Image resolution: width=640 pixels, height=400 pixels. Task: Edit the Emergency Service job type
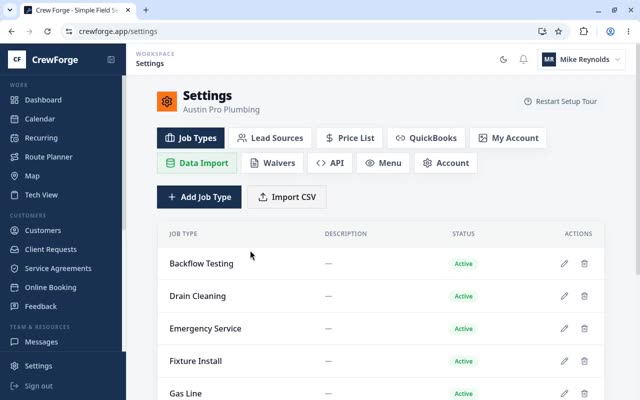point(564,329)
